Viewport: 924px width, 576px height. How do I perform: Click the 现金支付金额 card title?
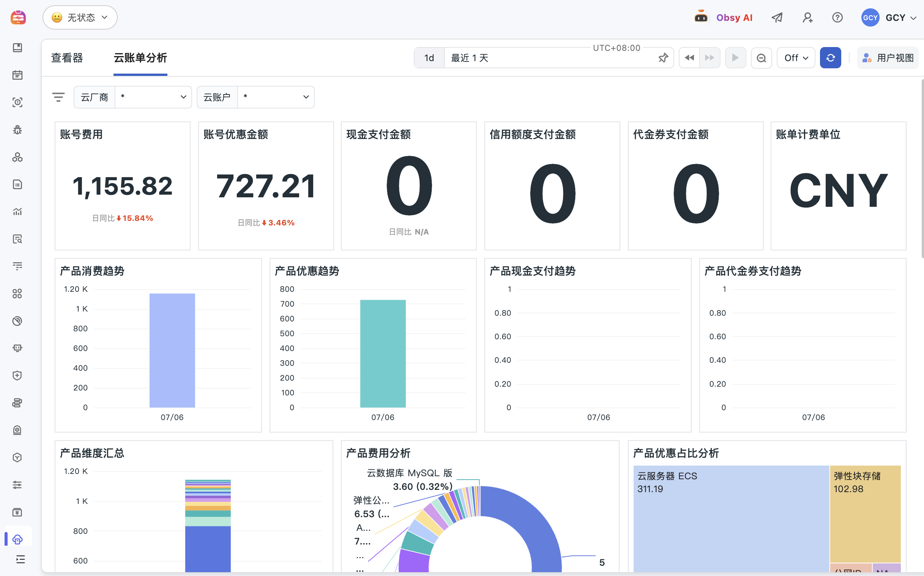click(x=378, y=134)
